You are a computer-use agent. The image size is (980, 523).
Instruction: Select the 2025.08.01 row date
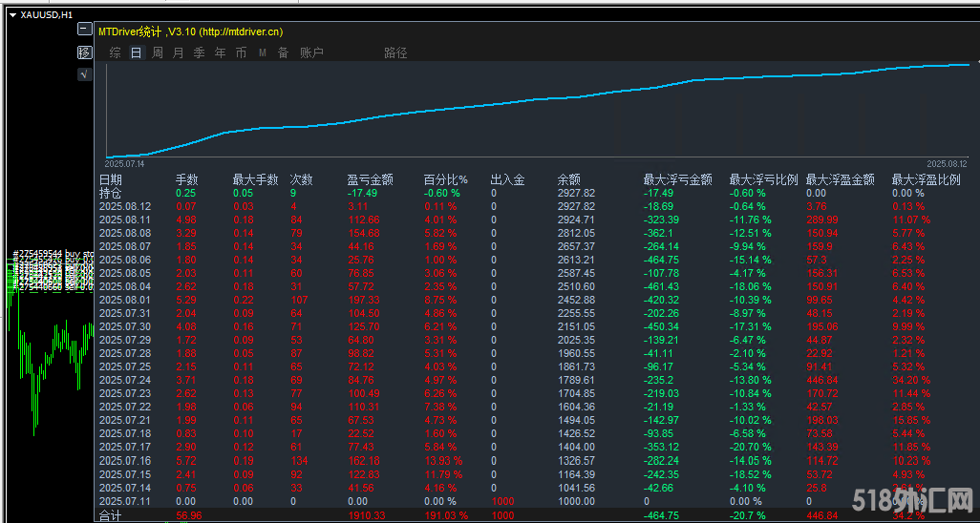point(125,300)
